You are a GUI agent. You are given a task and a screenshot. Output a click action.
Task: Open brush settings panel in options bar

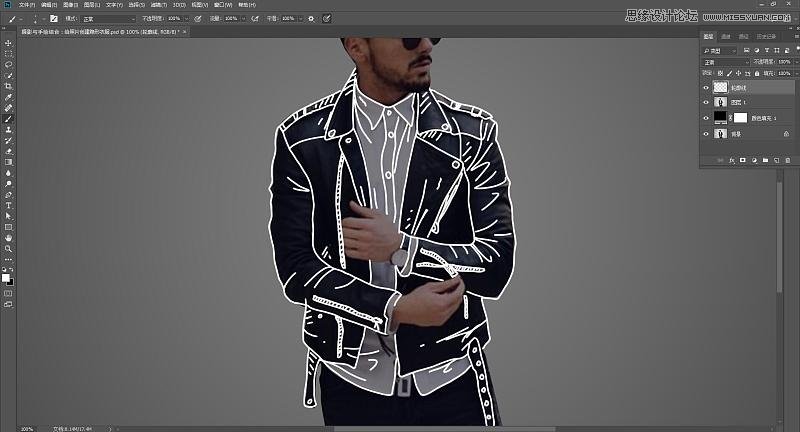(x=54, y=18)
